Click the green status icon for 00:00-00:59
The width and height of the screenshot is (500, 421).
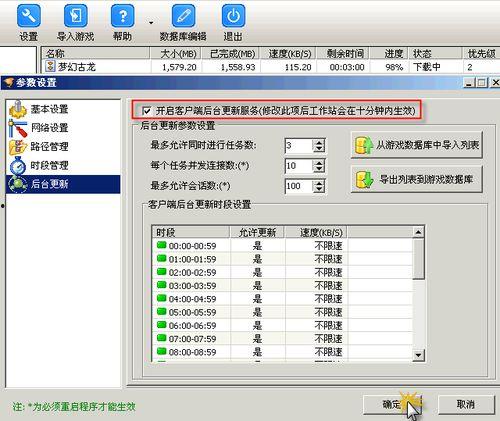tap(161, 245)
